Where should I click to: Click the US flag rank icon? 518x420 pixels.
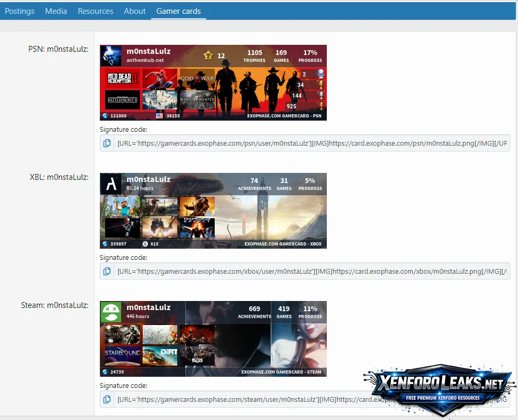click(x=159, y=116)
